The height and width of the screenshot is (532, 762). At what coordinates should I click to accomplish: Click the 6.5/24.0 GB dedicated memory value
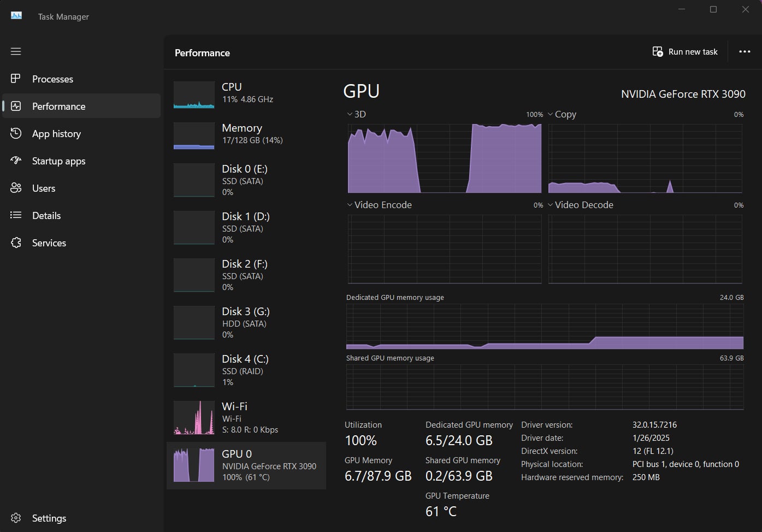459,440
